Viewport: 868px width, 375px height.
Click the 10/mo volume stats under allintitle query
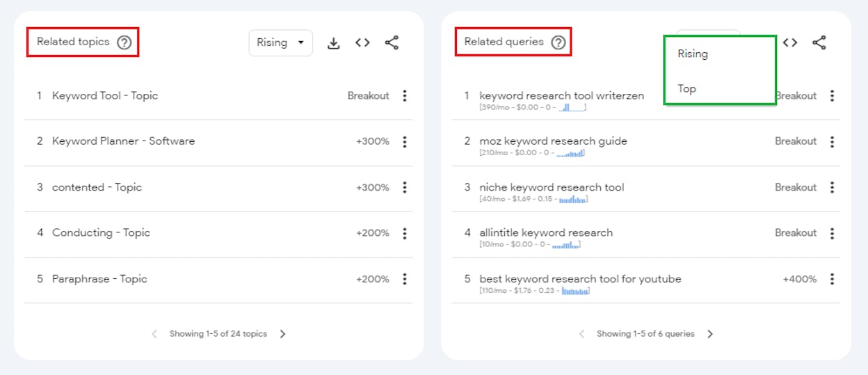(530, 245)
